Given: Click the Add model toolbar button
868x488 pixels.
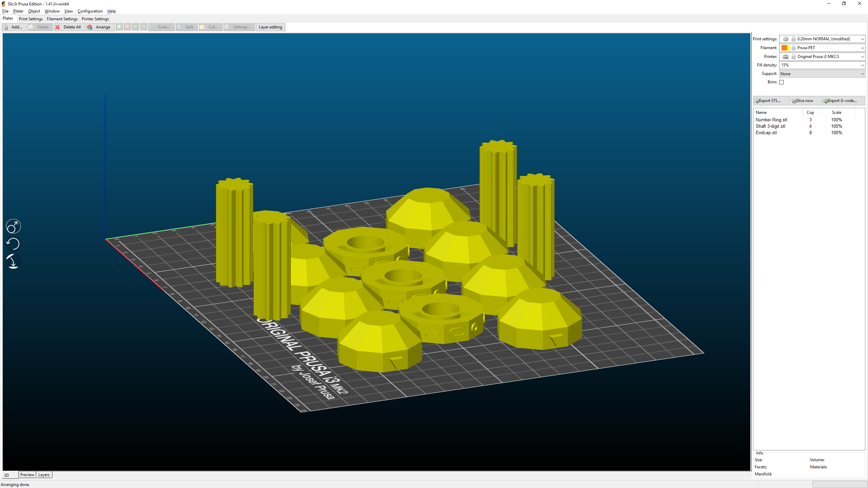Looking at the screenshot, I should 14,27.
